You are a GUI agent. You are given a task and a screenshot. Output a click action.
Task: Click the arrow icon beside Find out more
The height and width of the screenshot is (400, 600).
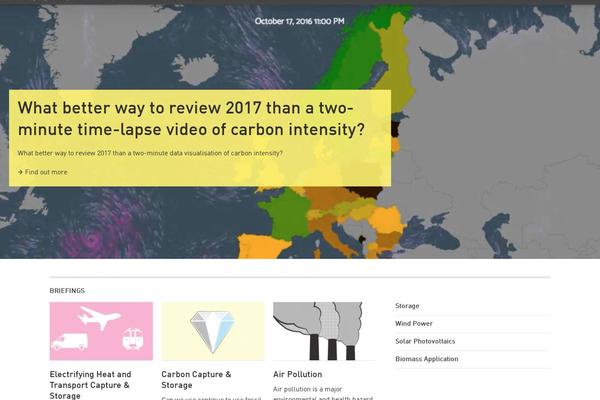pyautogui.click(x=20, y=172)
